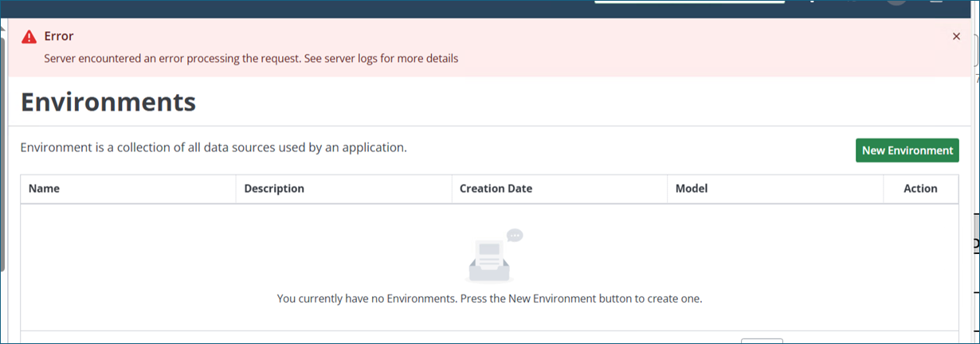Click the Environments page heading
Image resolution: width=980 pixels, height=344 pixels.
coord(108,102)
